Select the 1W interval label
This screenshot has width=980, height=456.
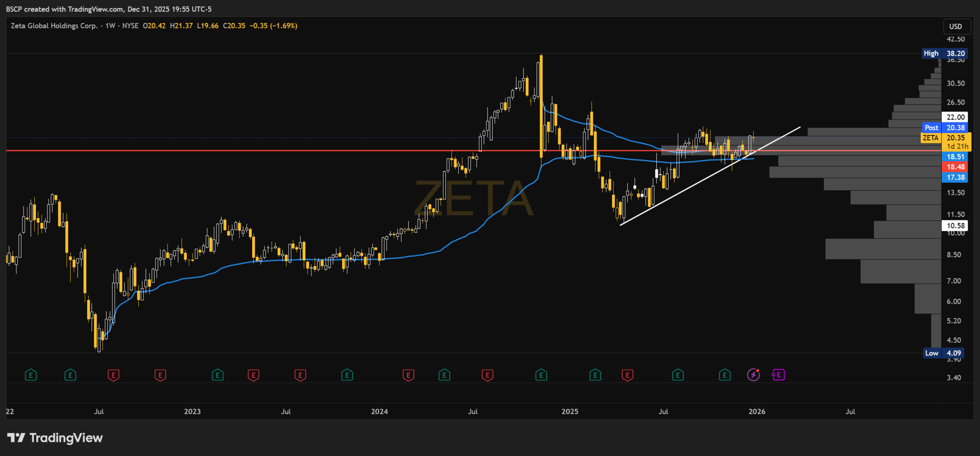click(x=110, y=26)
